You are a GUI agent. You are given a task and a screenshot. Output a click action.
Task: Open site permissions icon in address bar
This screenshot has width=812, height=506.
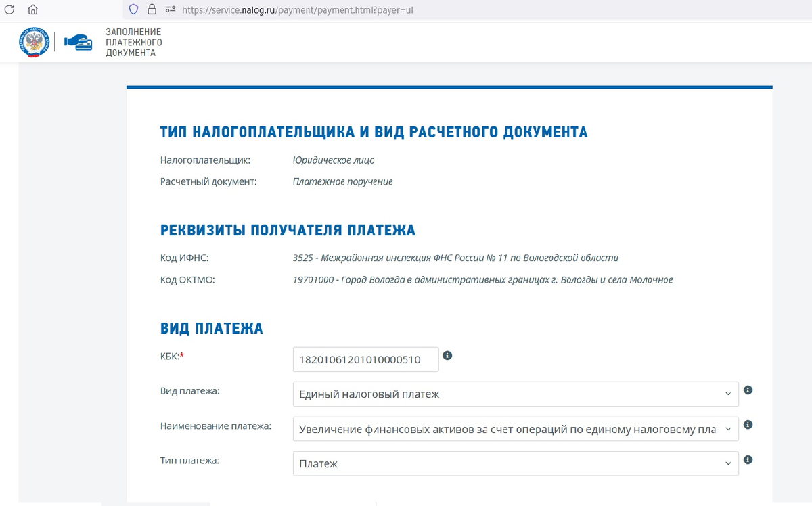coord(171,9)
